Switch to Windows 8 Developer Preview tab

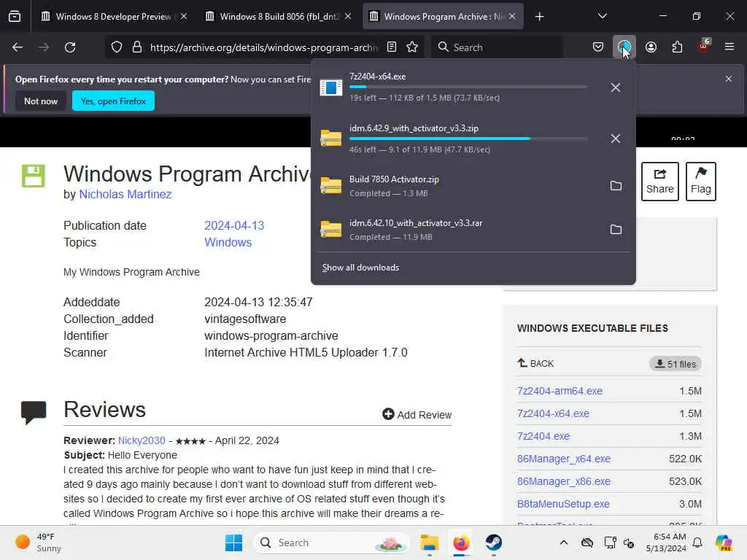(x=113, y=17)
